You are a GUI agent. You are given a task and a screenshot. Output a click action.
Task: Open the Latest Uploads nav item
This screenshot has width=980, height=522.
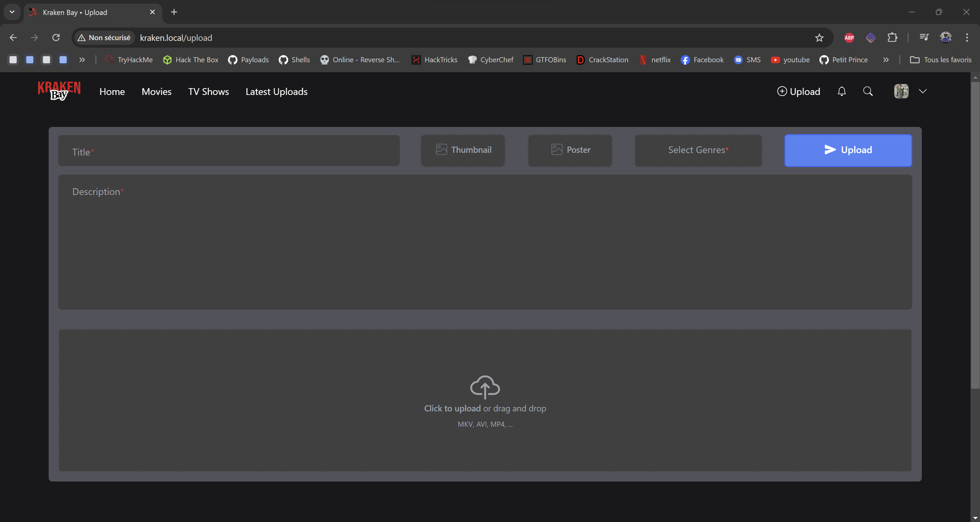tap(276, 92)
